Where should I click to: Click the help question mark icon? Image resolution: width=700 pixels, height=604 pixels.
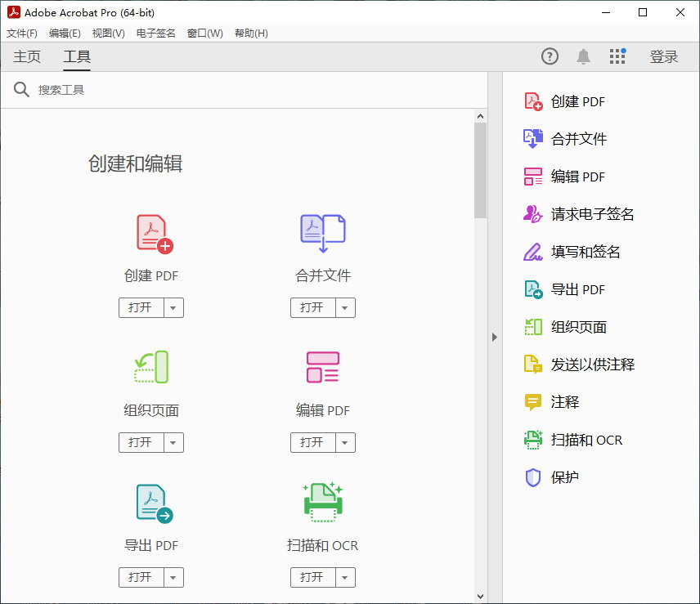click(x=550, y=56)
